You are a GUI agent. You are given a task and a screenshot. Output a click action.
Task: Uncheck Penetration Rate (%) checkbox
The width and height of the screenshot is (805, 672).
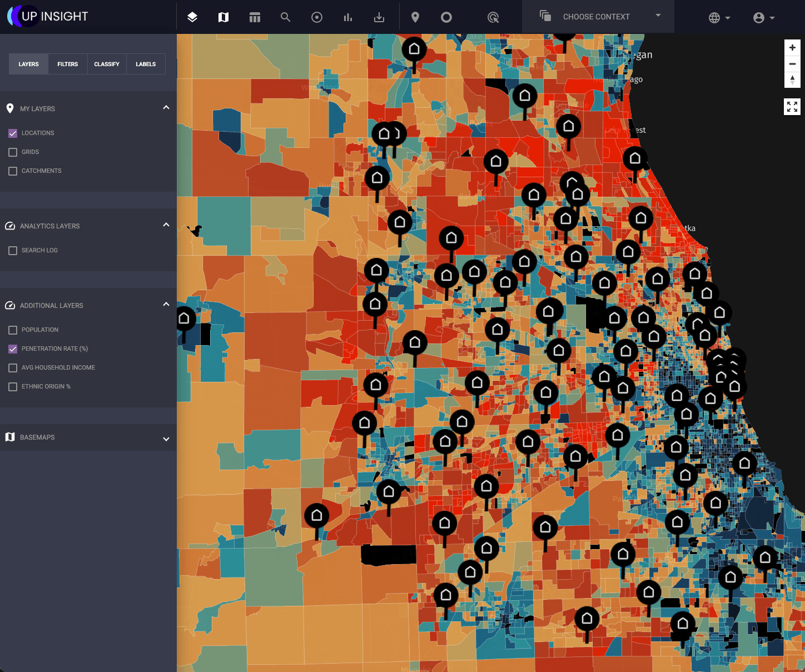13,349
